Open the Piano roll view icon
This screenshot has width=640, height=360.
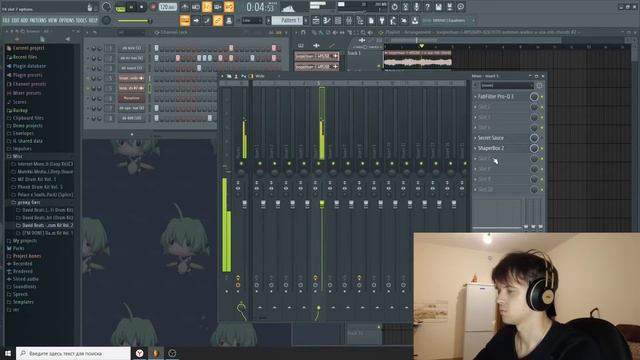tap(327, 20)
